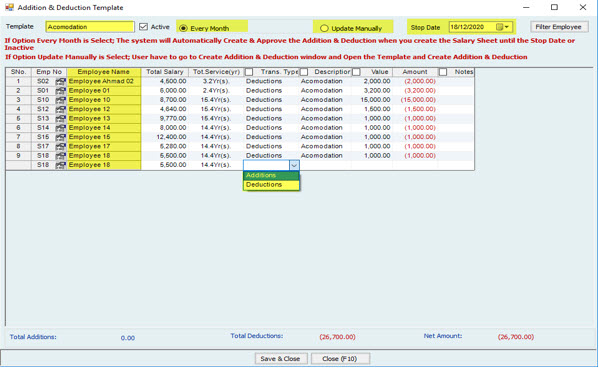Image resolution: width=599 pixels, height=369 pixels.
Task: Click employee lookup icon for Employee 14
Action: pyautogui.click(x=61, y=128)
